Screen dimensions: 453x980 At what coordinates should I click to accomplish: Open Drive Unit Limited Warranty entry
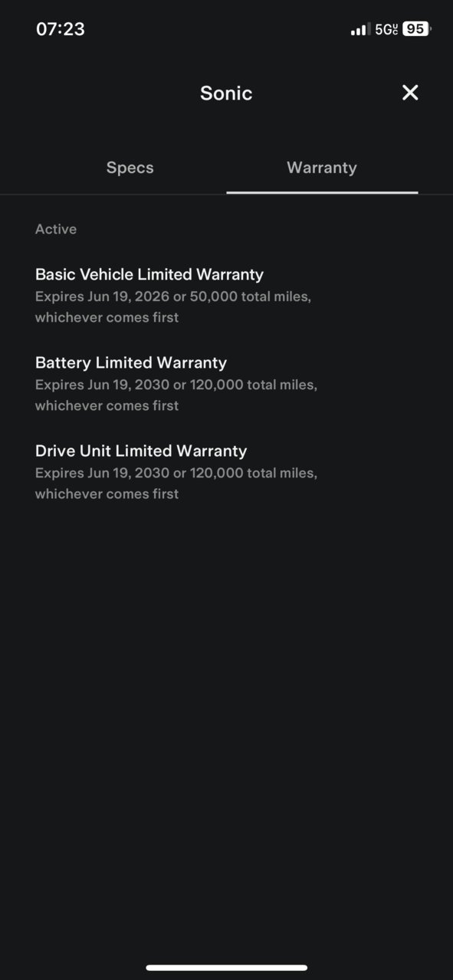pos(176,471)
